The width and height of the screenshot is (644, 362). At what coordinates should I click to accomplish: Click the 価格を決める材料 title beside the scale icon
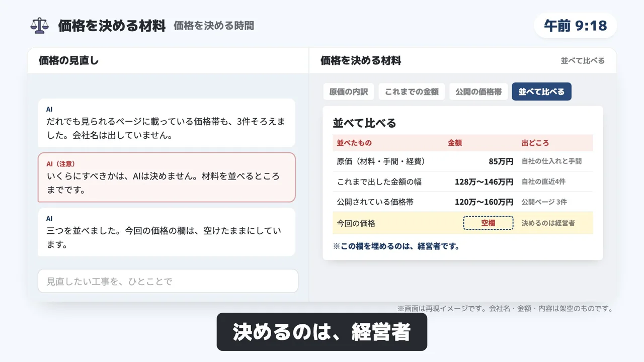112,26
